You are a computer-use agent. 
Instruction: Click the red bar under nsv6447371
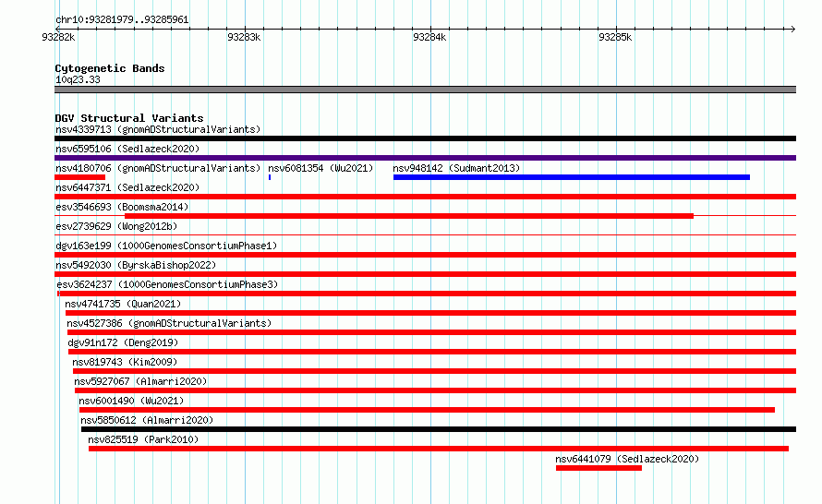[425, 197]
